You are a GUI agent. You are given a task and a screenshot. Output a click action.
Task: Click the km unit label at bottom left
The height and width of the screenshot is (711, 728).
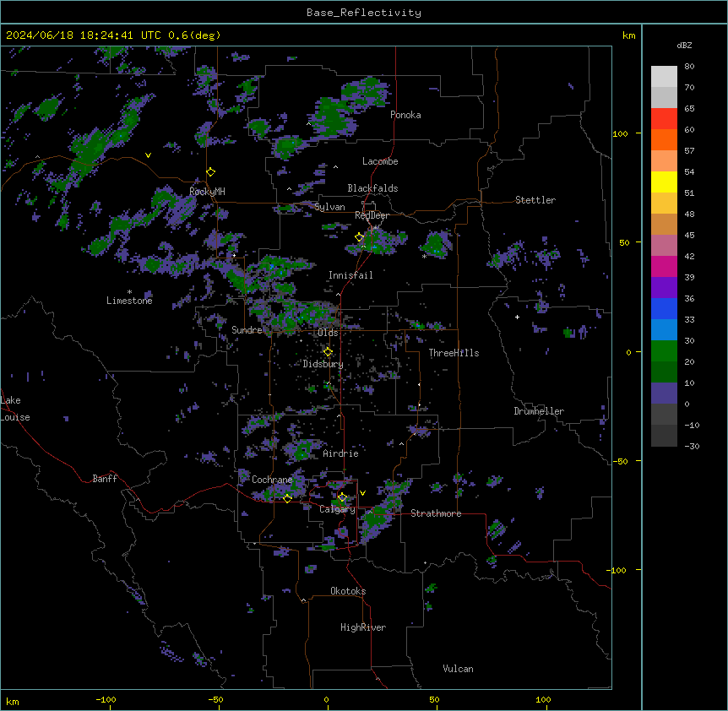[x=13, y=701]
